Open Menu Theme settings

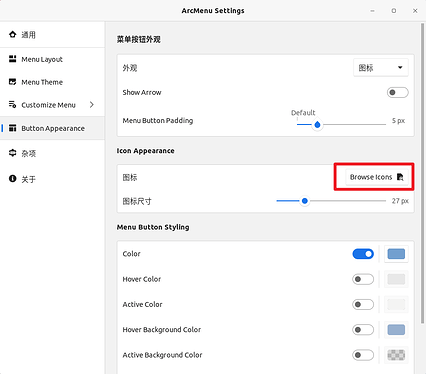(52, 82)
